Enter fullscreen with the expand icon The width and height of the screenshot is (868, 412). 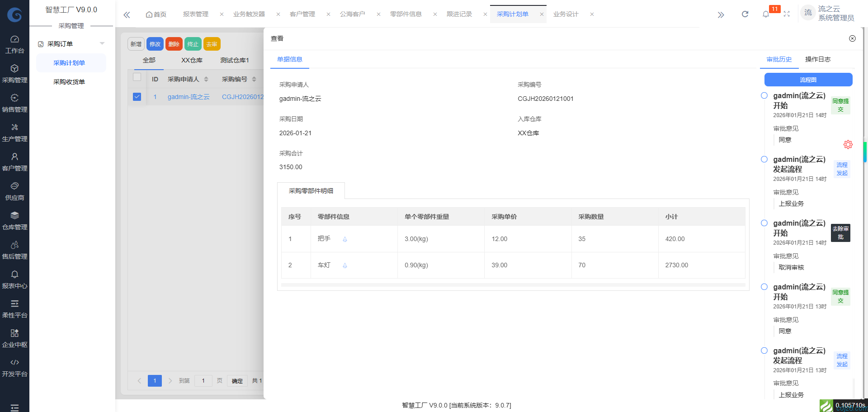(x=787, y=14)
